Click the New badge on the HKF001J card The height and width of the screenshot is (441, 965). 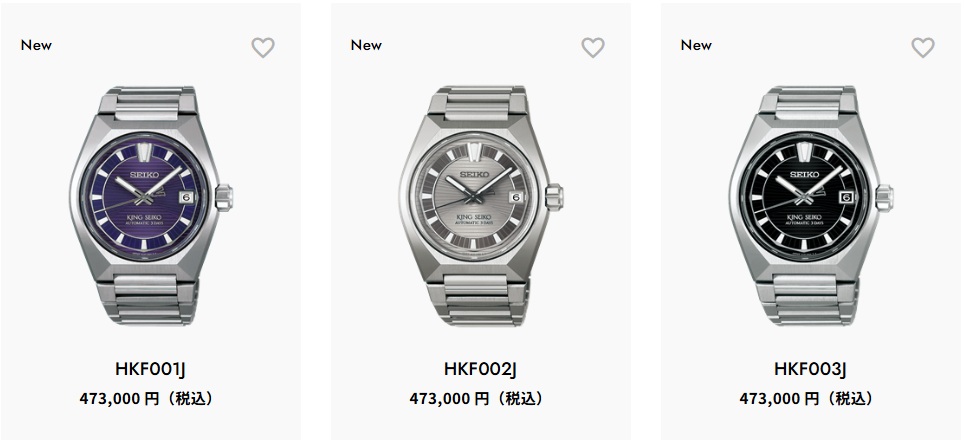coord(36,45)
